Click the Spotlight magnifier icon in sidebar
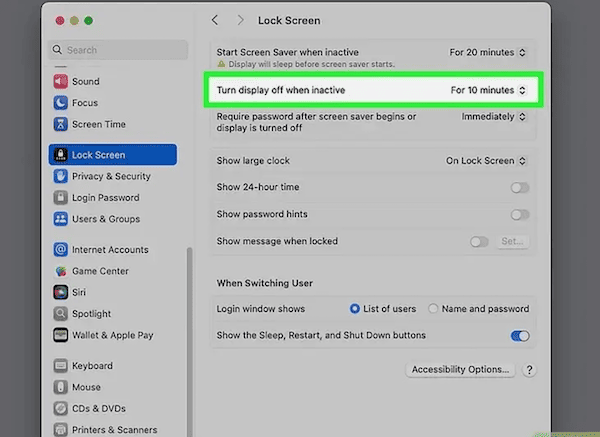The height and width of the screenshot is (437, 600). pyautogui.click(x=60, y=314)
